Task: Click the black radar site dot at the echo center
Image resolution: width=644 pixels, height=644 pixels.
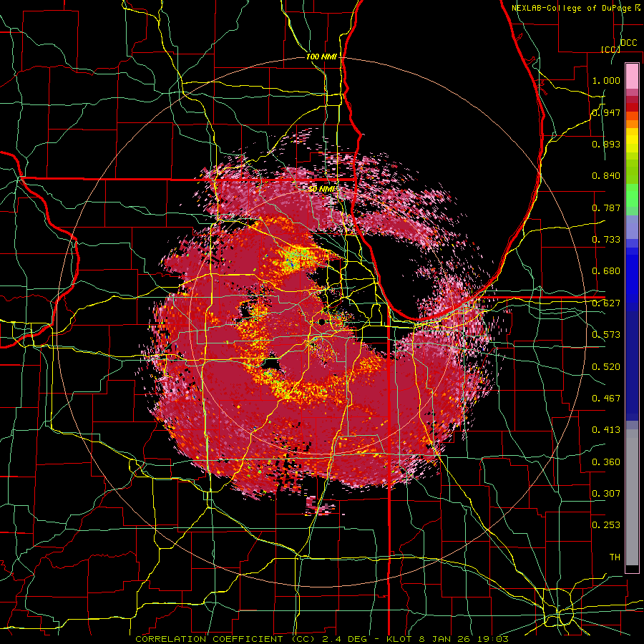Action: pyautogui.click(x=321, y=321)
